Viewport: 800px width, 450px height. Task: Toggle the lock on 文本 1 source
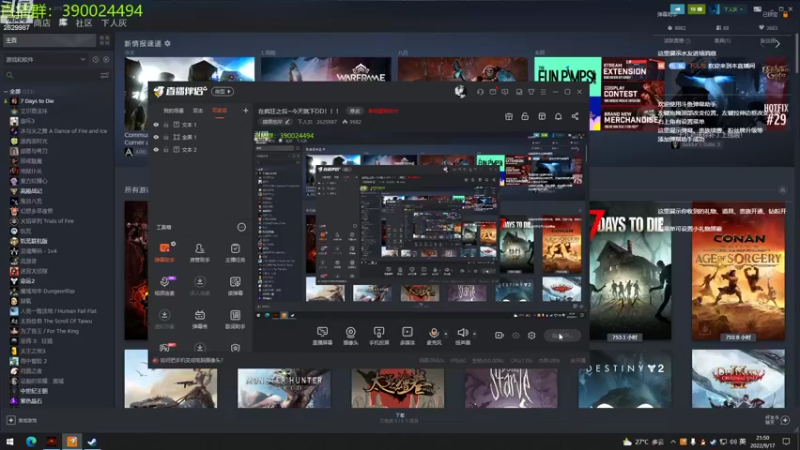pos(166,124)
